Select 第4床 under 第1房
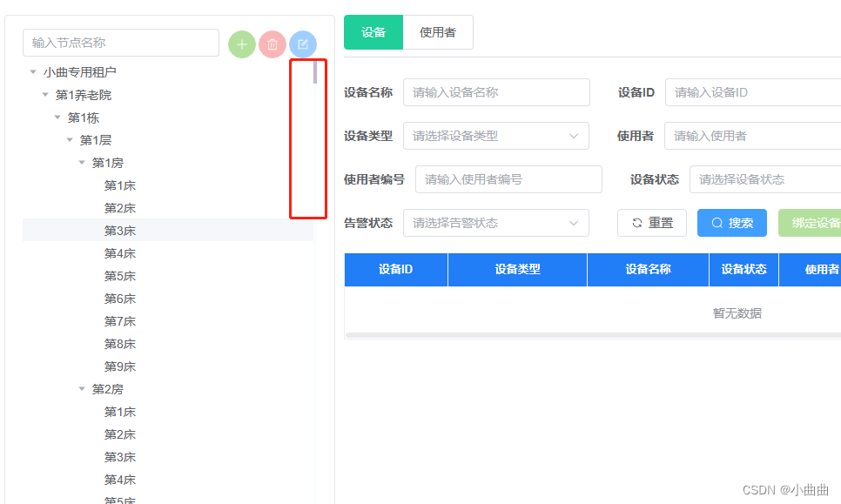The height and width of the screenshot is (504, 841). click(x=120, y=253)
